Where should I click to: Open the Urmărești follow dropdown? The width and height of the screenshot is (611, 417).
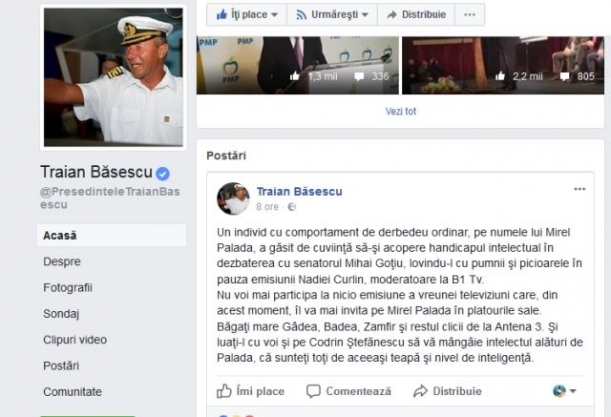coord(332,14)
